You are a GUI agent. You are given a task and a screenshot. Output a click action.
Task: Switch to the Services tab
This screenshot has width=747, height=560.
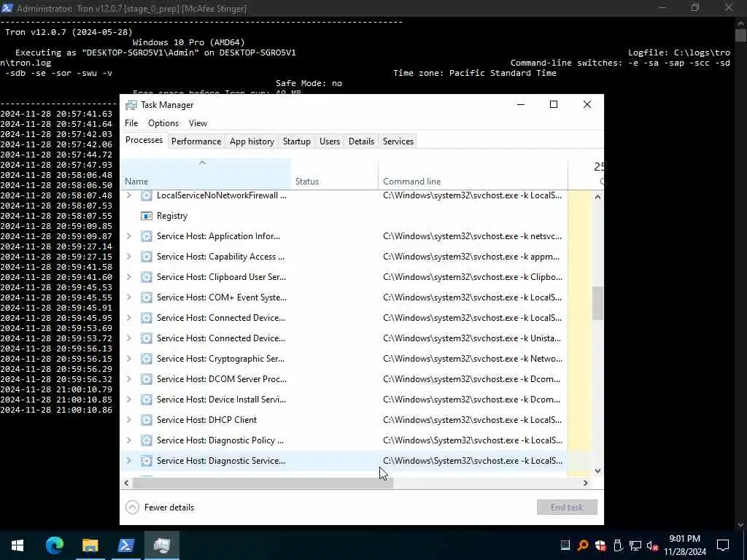click(x=398, y=141)
